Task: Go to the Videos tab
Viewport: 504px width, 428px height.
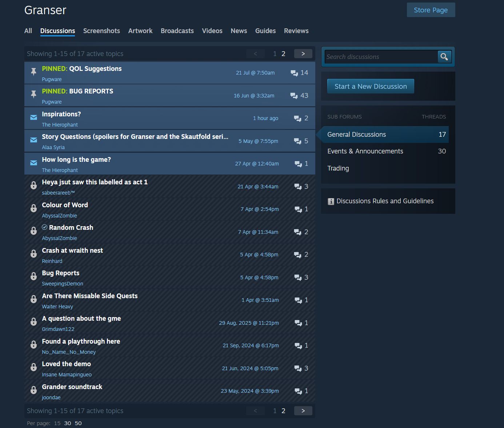Action: 212,31
